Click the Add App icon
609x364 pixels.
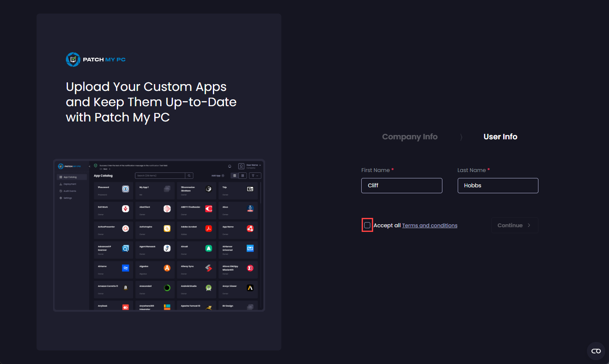[x=223, y=175]
